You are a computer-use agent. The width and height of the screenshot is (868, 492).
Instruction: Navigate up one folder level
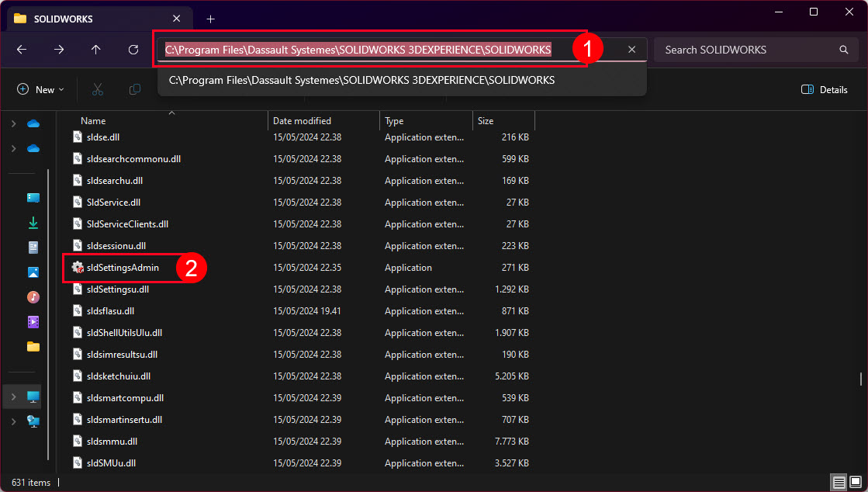[x=95, y=50]
